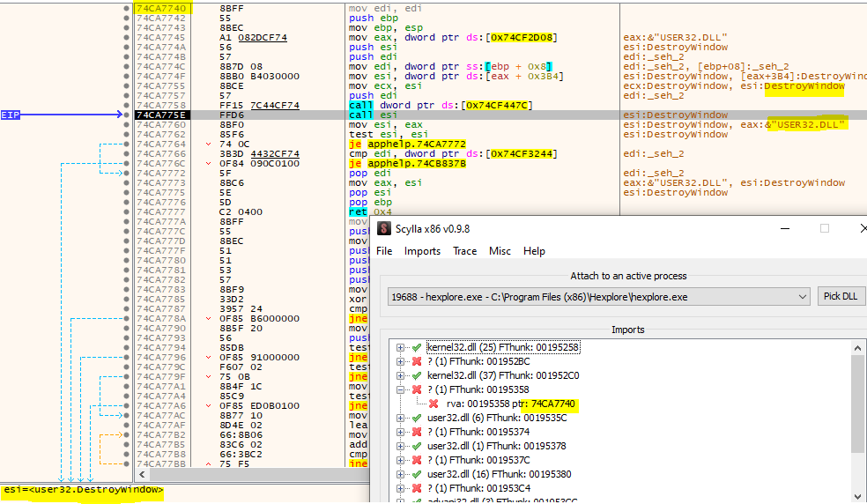867x504 pixels.
Task: Click 'mov eax, dword ptr ds:[0x74CF2D08]' instruction
Action: click(x=453, y=38)
